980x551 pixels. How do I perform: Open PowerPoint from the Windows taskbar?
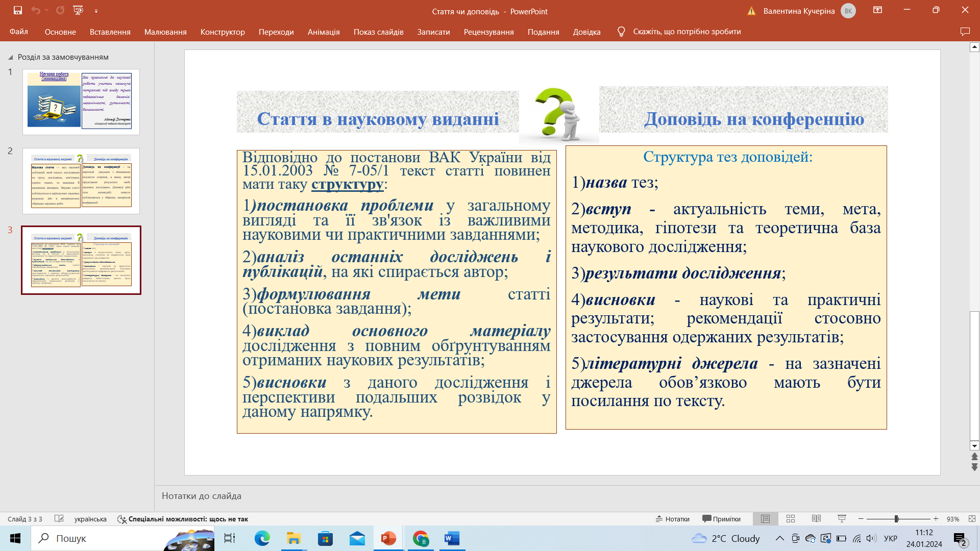[388, 538]
